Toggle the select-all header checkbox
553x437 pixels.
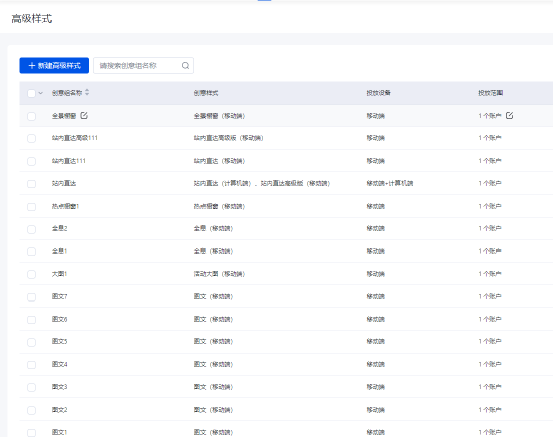(31, 93)
